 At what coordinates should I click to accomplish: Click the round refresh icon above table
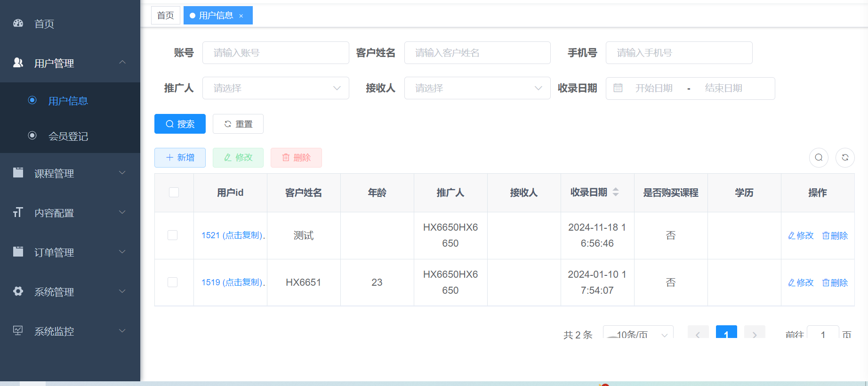845,158
